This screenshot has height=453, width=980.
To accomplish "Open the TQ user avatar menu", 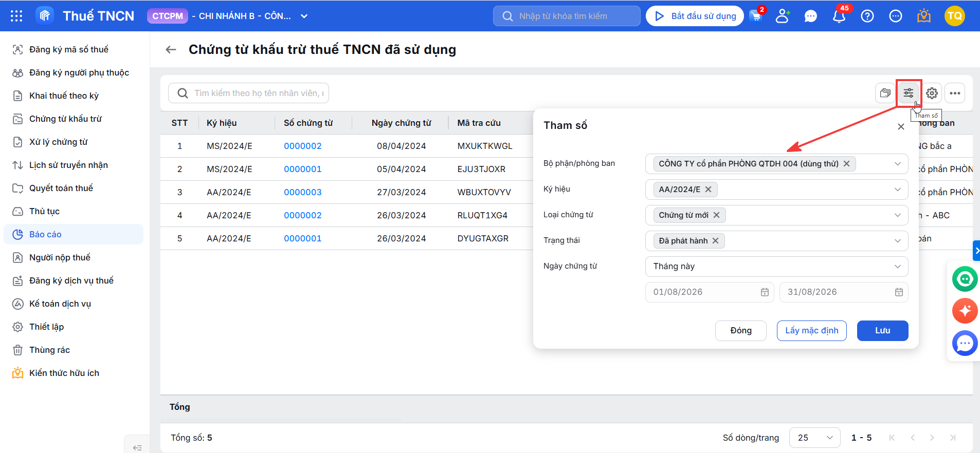I will point(955,16).
